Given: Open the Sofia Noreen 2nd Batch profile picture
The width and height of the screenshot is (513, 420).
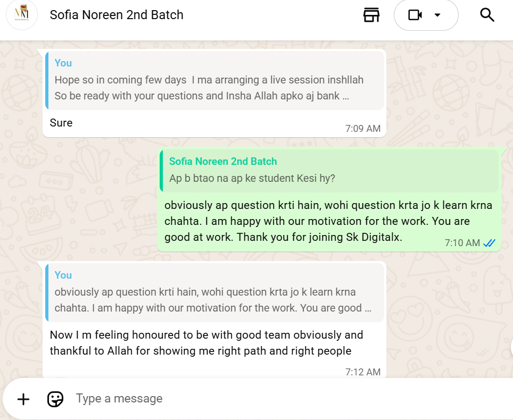Looking at the screenshot, I should (x=22, y=15).
